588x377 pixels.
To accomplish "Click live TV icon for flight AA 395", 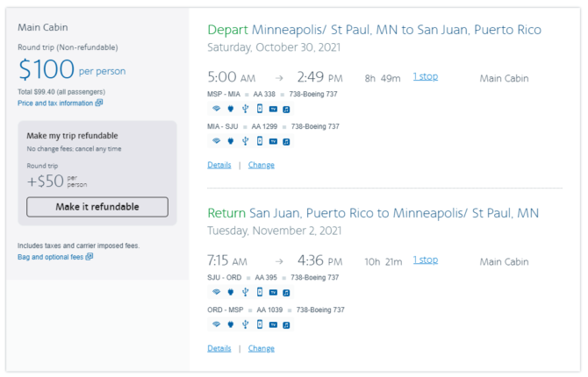I will pyautogui.click(x=273, y=292).
